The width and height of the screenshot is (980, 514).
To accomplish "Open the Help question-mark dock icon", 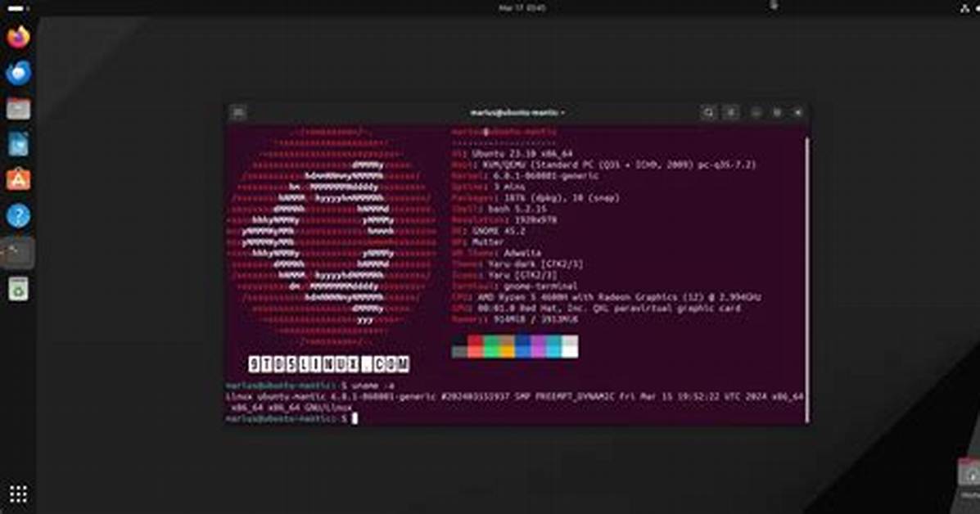I will 18,216.
